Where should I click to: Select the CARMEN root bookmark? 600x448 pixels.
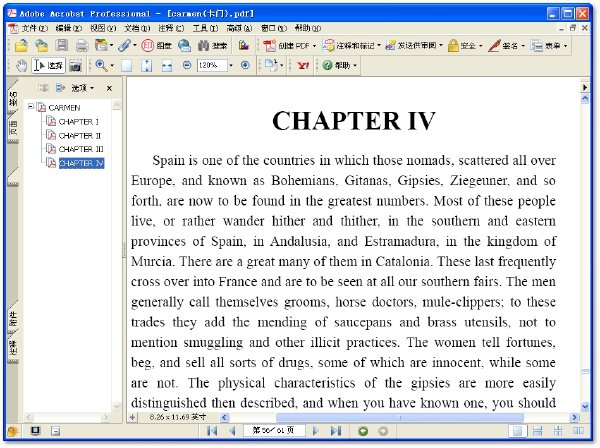[64, 108]
